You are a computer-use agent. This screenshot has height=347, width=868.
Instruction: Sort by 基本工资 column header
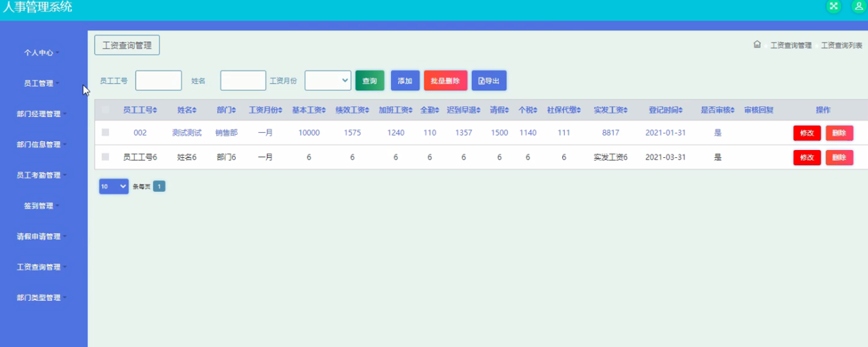click(x=309, y=110)
